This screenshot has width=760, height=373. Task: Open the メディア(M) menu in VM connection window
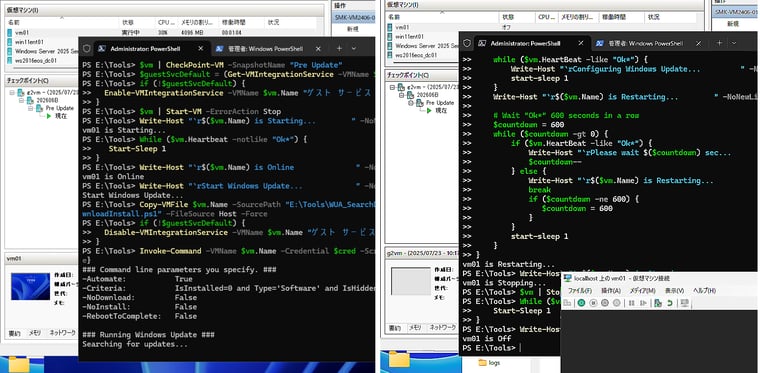point(642,291)
